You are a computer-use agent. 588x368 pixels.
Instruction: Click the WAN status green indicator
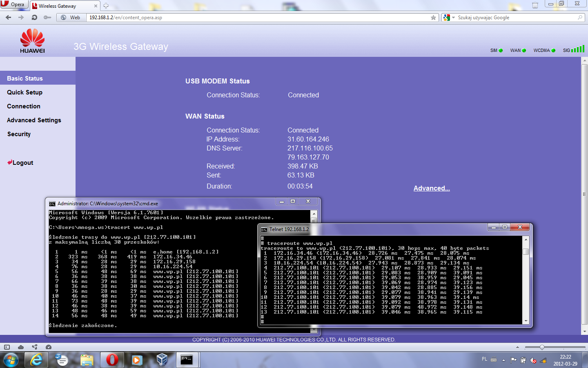[x=524, y=51]
